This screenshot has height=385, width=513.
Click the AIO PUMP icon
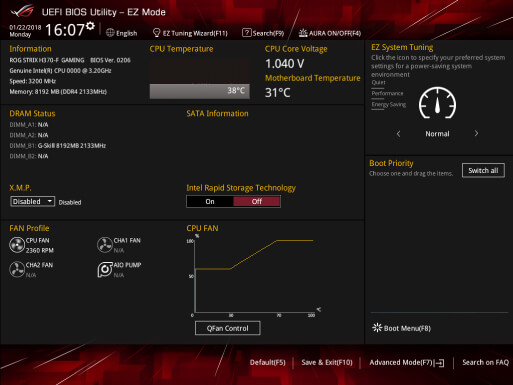point(105,270)
